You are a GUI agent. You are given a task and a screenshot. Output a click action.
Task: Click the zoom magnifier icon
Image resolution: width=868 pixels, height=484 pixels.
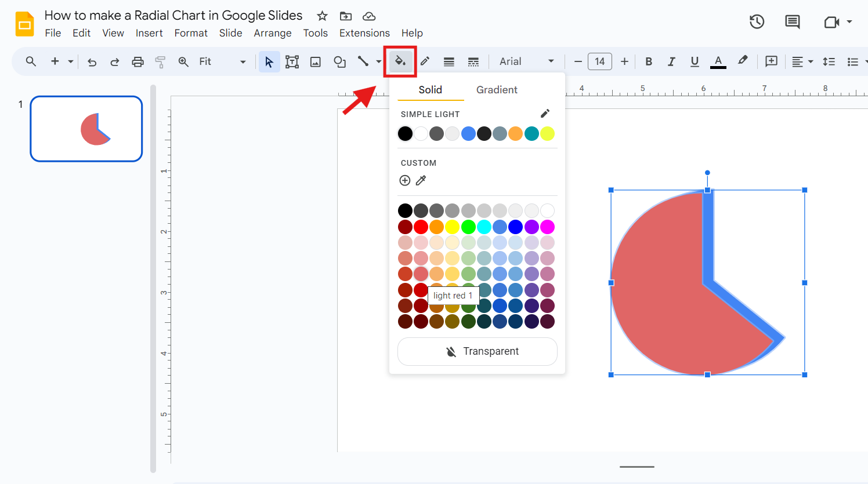183,61
